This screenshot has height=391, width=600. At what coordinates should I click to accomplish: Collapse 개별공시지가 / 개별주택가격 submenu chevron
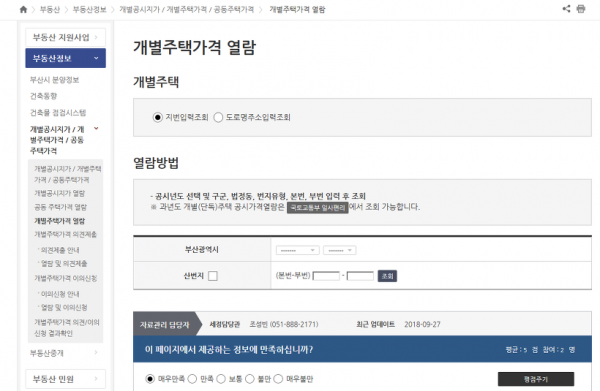click(x=96, y=129)
